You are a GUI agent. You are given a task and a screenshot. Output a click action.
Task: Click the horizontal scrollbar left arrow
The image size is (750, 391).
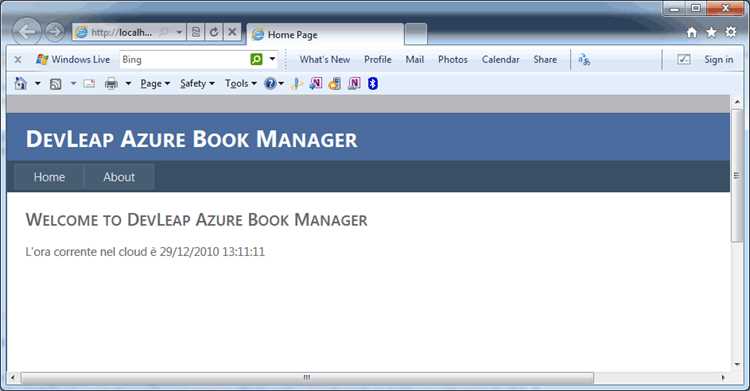tap(12, 378)
